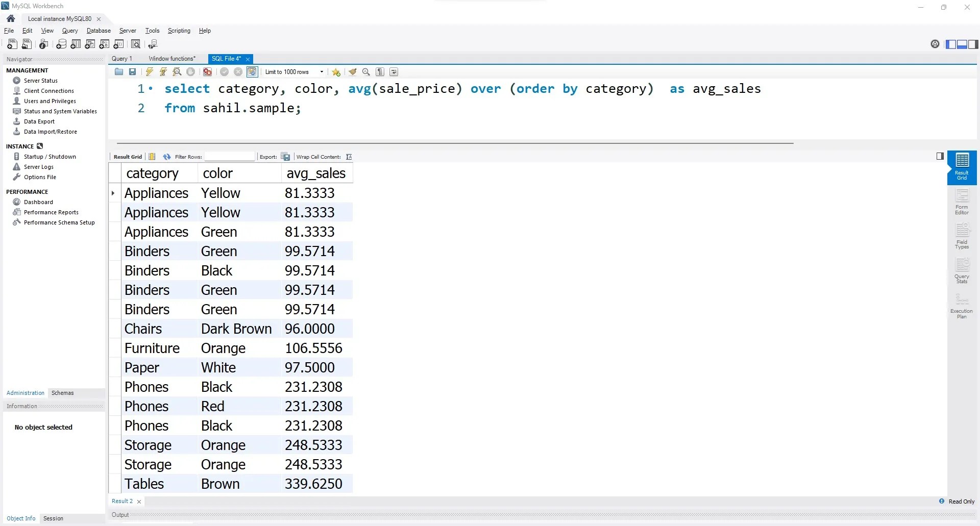Toggle auto-commit transaction mode

tap(252, 71)
